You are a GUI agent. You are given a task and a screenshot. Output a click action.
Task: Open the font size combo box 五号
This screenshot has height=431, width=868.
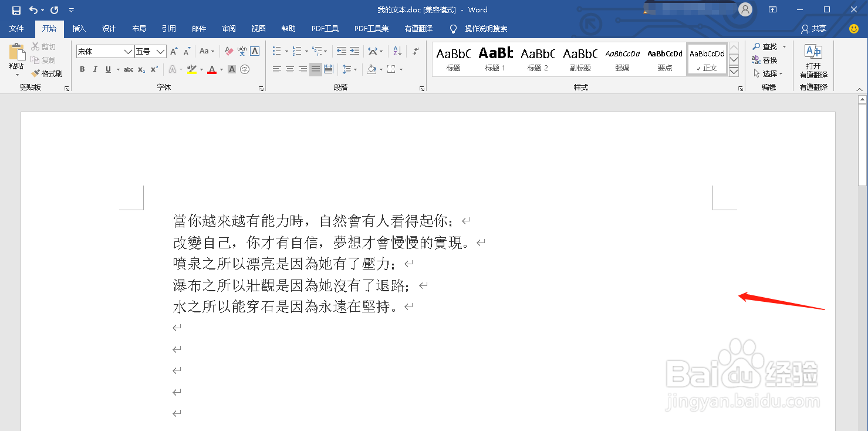tap(150, 52)
